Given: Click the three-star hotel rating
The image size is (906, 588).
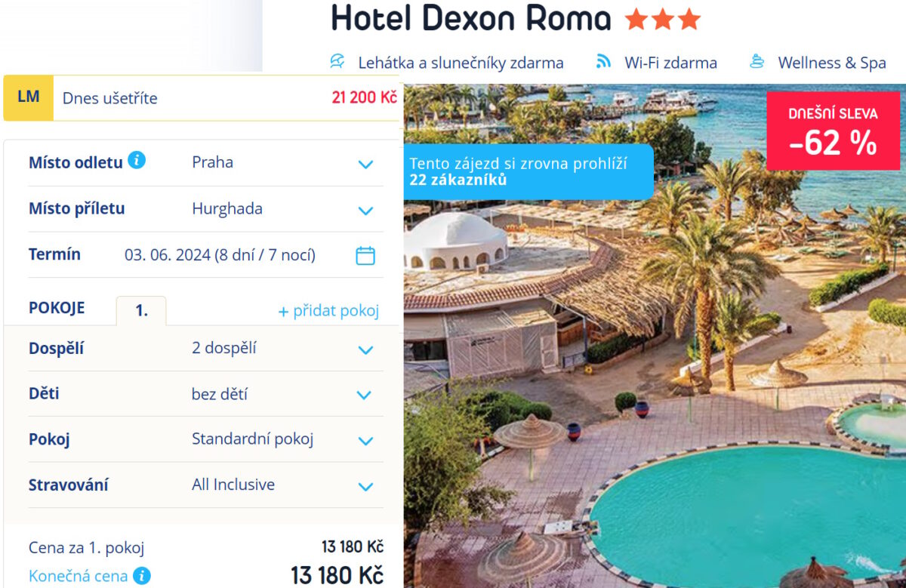Looking at the screenshot, I should click(x=663, y=20).
